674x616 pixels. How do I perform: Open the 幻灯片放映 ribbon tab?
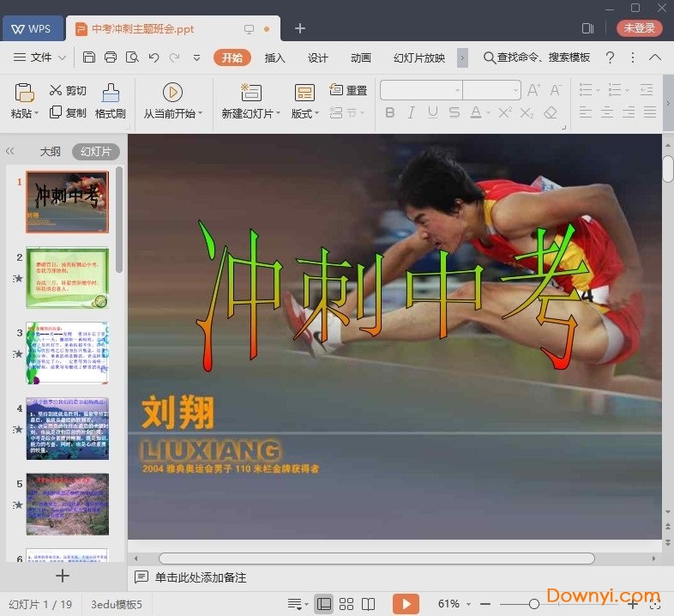[419, 57]
